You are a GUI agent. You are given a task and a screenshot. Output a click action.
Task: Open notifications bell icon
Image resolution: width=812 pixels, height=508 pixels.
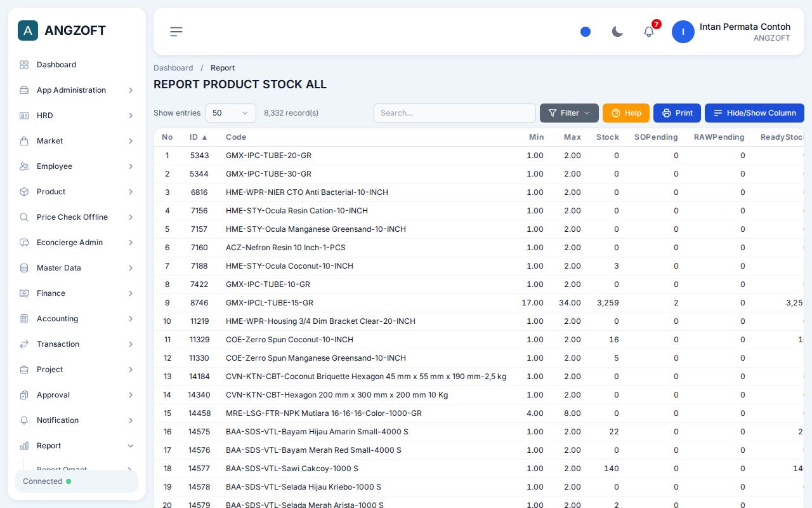click(x=649, y=32)
